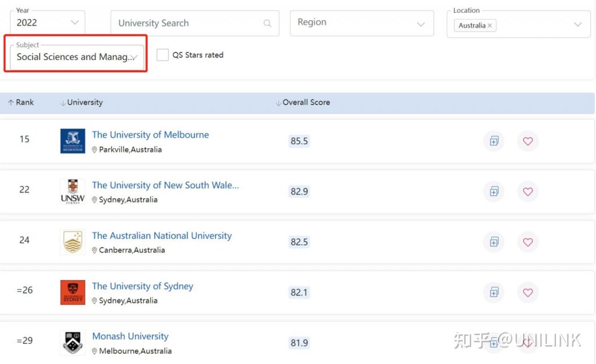Viewport: 596px width, 364px height.
Task: Click the Parkville,Australia location text
Action: pos(130,149)
